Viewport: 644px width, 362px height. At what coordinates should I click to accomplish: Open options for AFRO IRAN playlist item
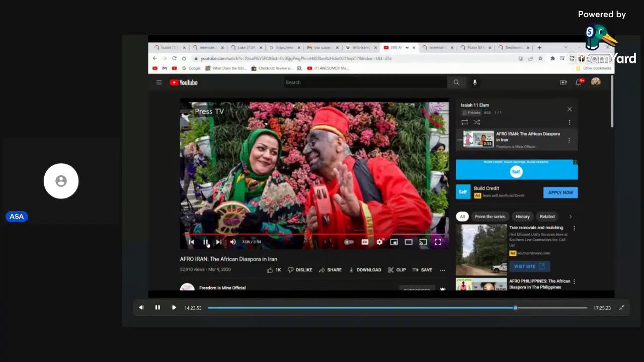click(x=569, y=140)
